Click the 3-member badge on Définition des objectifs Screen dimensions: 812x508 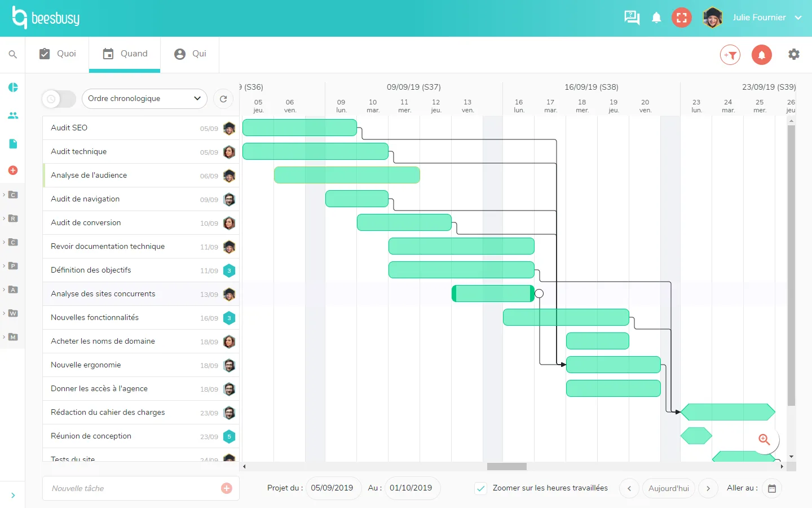pos(229,271)
